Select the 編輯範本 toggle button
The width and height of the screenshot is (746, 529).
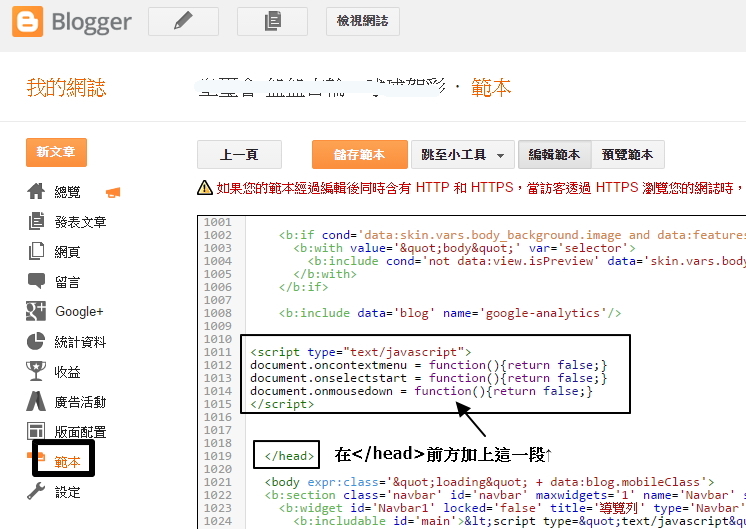point(555,155)
